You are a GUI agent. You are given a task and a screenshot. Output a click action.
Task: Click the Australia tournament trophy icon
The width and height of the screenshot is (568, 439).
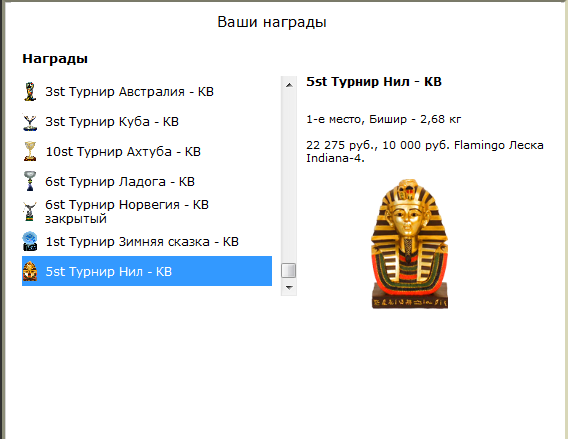tap(30, 92)
